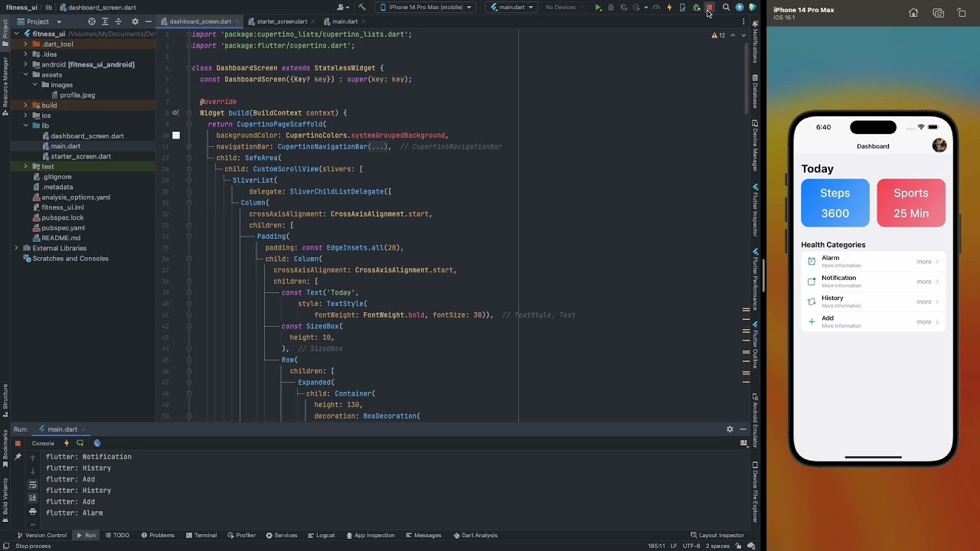The image size is (980, 551).
Task: Open Run panel settings gear
Action: [730, 429]
